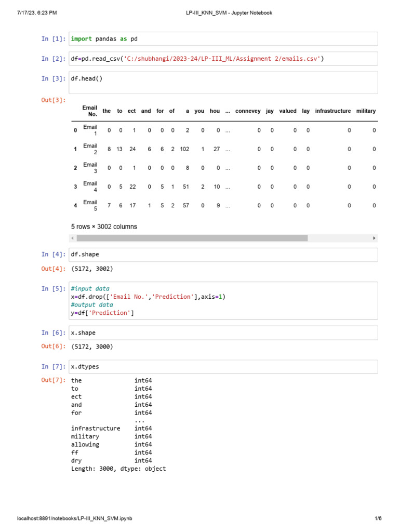Click the timestamp '7/17/23, 6:23 PM'

37,13
